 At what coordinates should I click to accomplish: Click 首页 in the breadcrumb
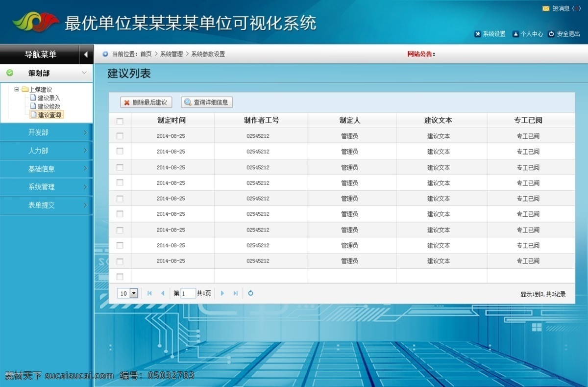pyautogui.click(x=146, y=54)
